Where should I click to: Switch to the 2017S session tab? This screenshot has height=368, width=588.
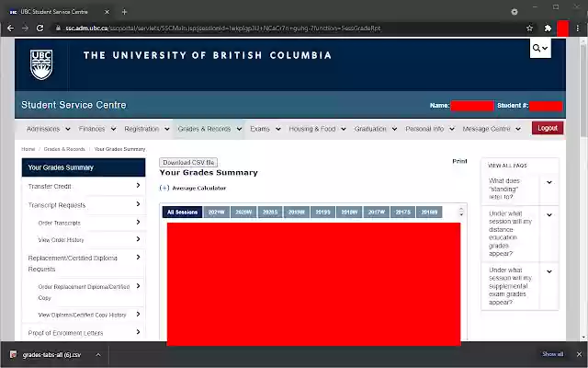pyautogui.click(x=403, y=213)
